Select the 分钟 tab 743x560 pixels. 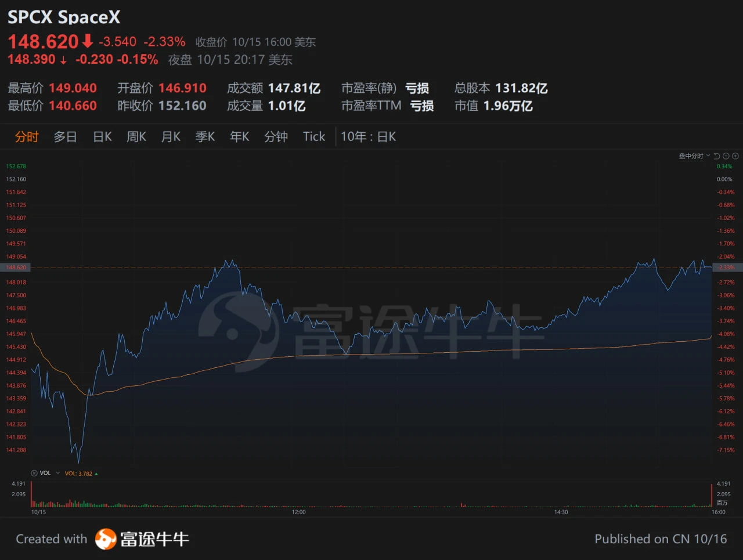[x=276, y=137]
